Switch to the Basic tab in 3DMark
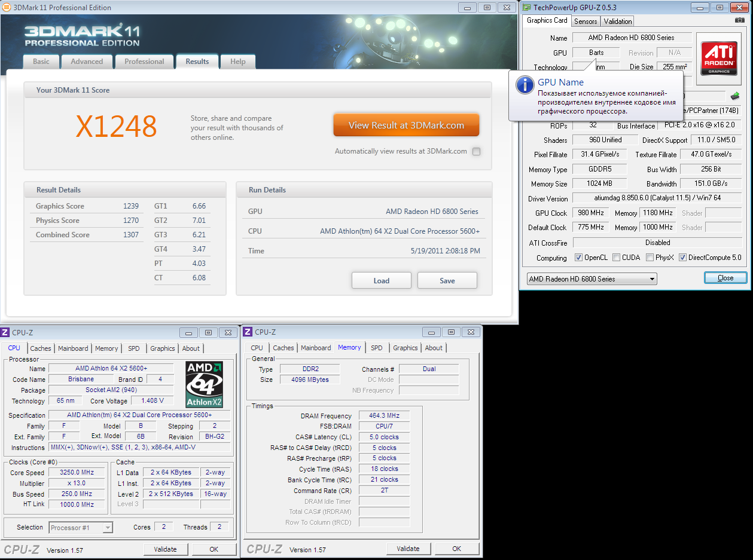 click(x=41, y=62)
